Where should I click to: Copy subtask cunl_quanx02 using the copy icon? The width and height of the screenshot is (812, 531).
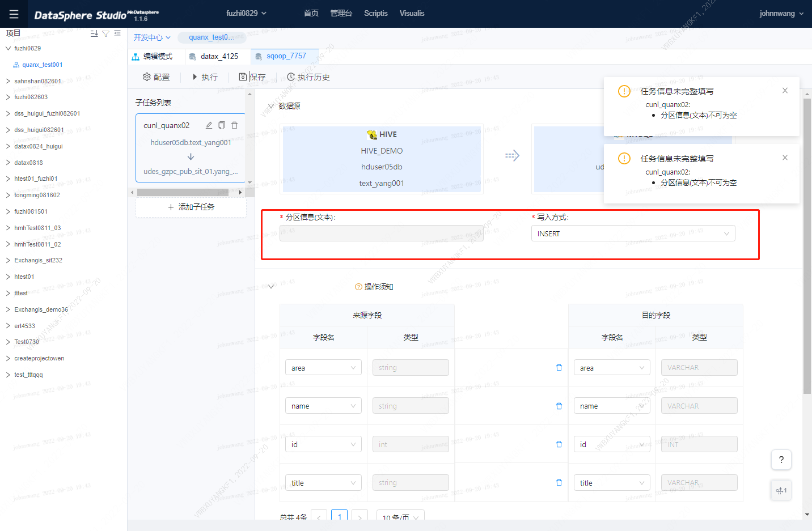click(221, 125)
